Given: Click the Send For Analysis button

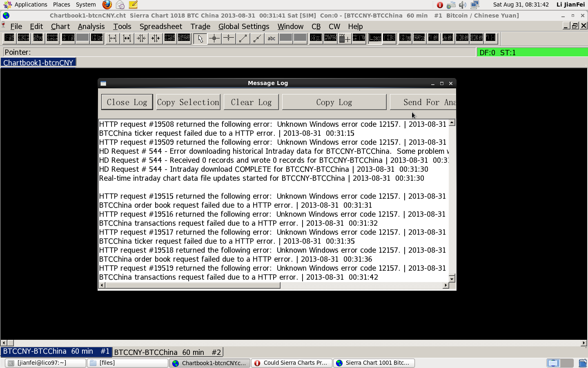Looking at the screenshot, I should [x=423, y=102].
